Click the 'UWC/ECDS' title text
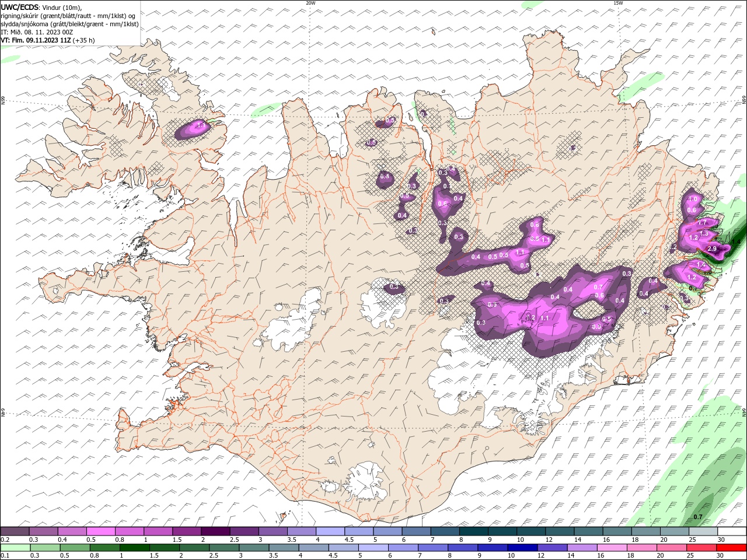Viewport: 747px width, 560px height. [20, 7]
